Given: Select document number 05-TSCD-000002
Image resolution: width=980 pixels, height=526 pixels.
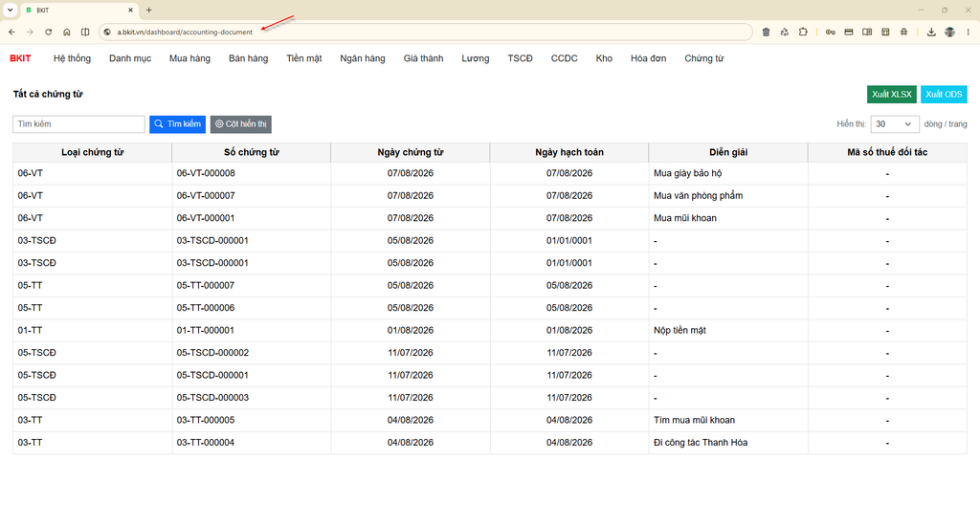Looking at the screenshot, I should point(212,352).
